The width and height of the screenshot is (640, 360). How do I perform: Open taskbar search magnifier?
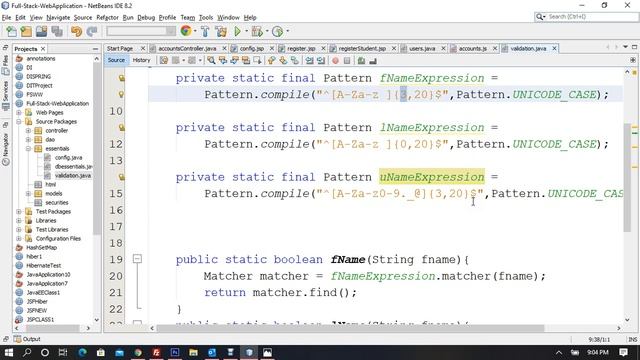(27, 352)
